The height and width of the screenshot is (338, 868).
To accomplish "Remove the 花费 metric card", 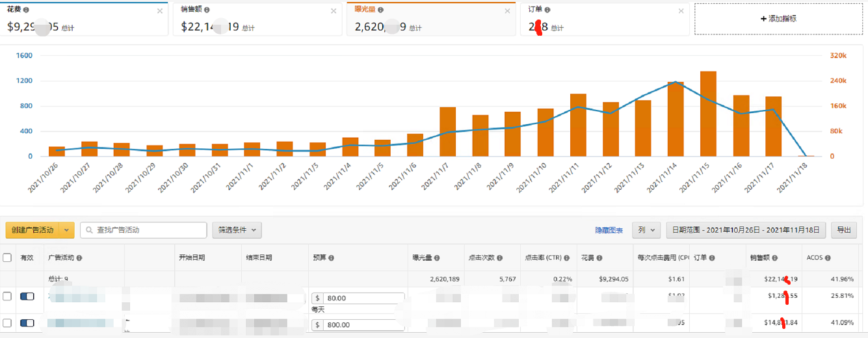I will tap(160, 11).
